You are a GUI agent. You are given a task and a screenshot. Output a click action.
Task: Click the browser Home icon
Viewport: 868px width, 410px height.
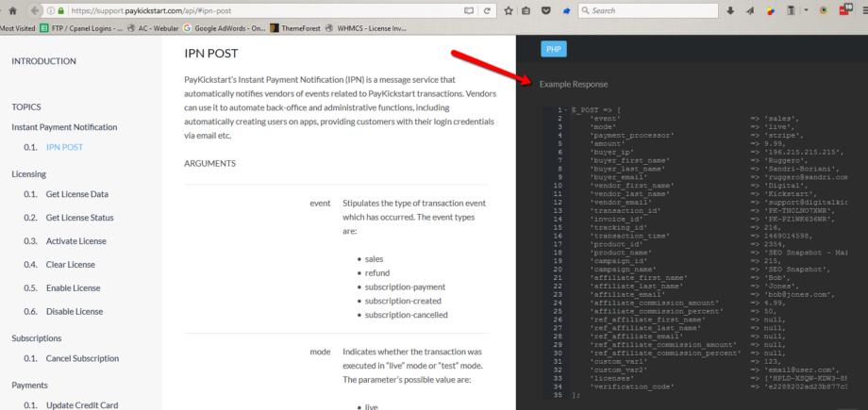point(13,10)
